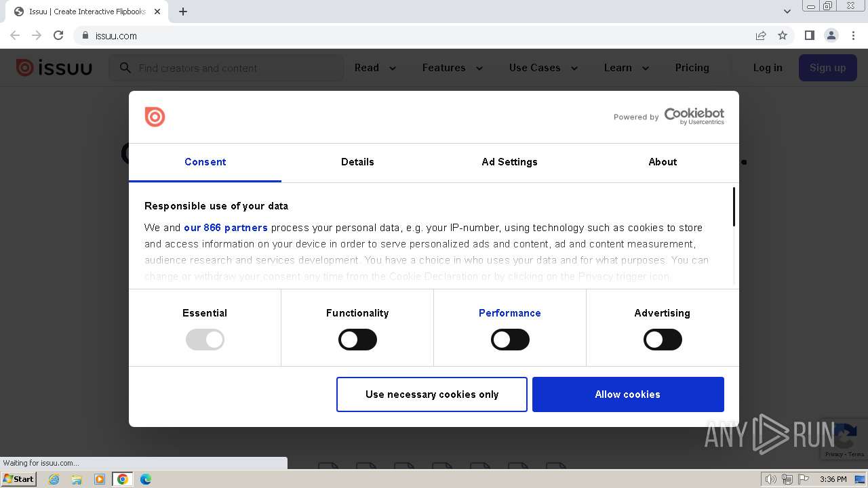Expand the Use Cases menu dropdown

(x=543, y=68)
